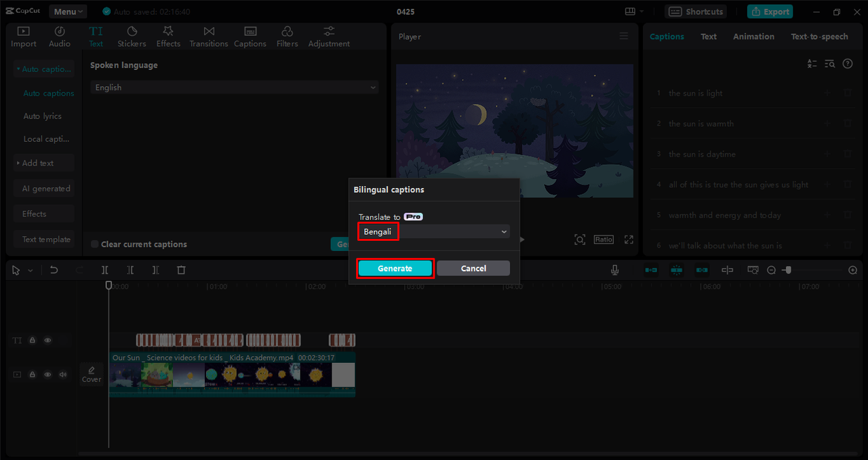Click Cancel in Bilingual captions dialog
868x460 pixels.
473,268
